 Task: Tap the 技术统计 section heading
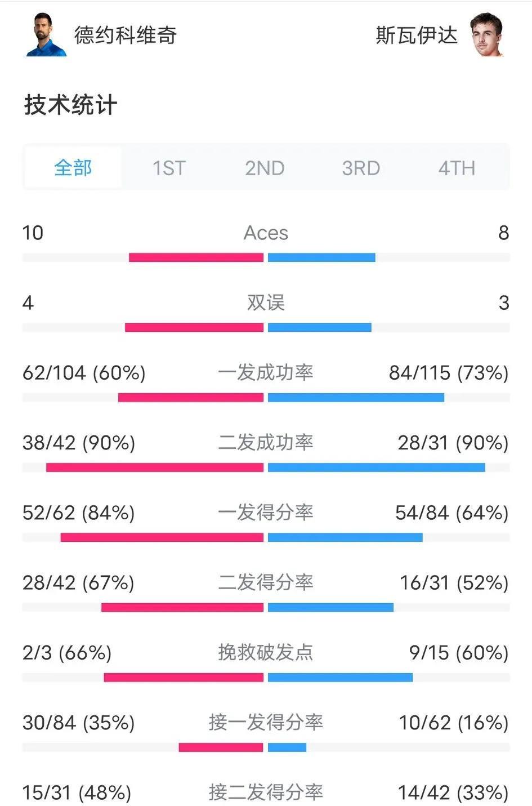(71, 105)
